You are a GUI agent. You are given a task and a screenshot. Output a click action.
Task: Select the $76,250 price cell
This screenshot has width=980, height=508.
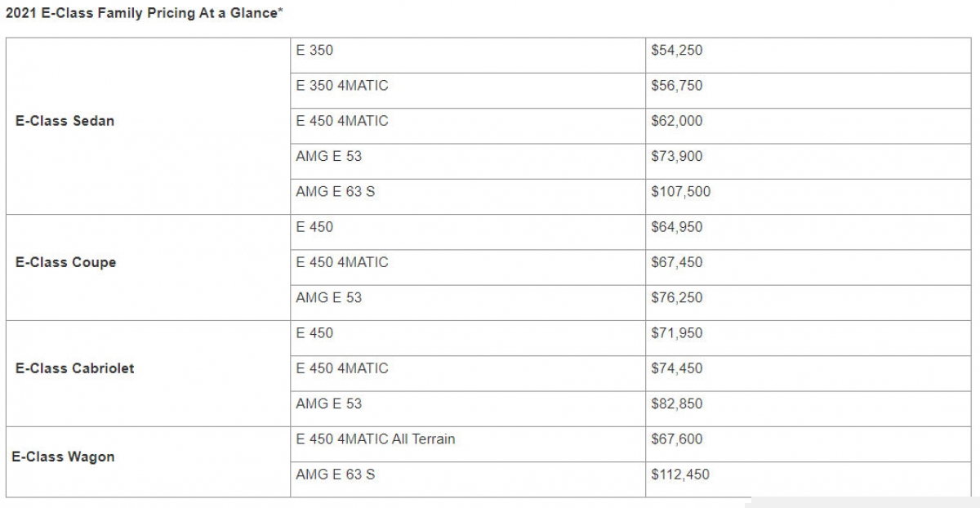[676, 298]
